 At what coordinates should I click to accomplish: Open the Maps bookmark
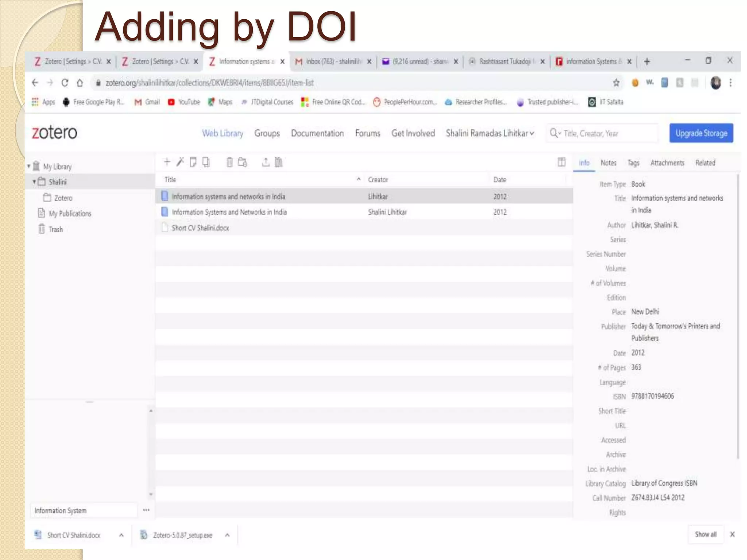[220, 102]
